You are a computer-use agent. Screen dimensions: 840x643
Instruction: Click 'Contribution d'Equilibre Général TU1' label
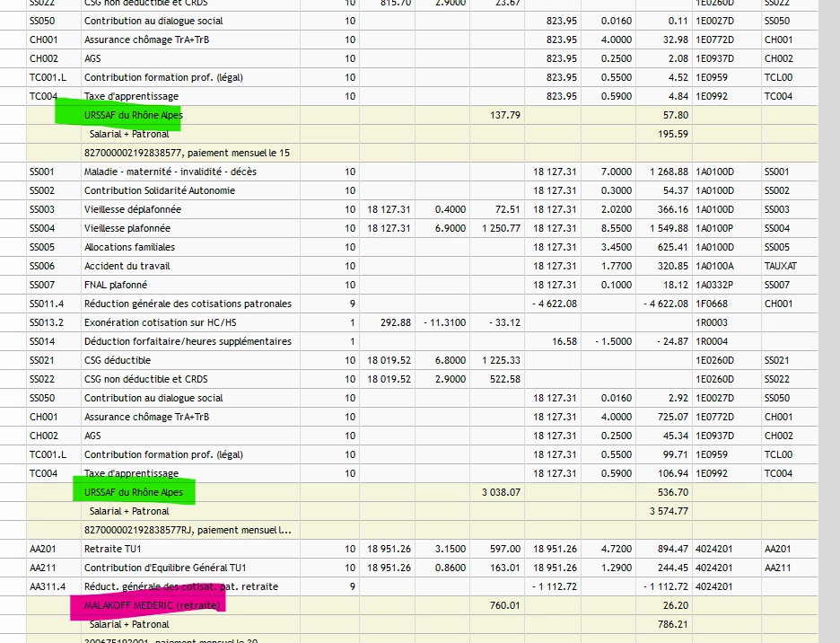pos(165,568)
